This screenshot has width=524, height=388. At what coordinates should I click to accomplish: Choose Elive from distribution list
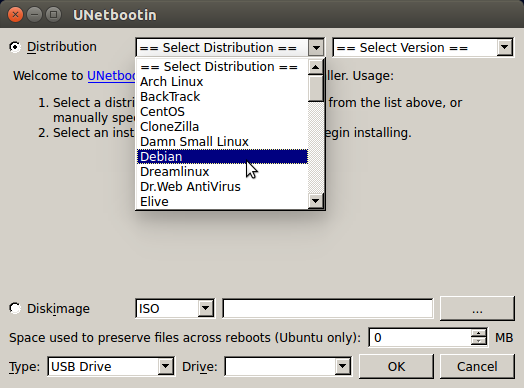pyautogui.click(x=222, y=202)
